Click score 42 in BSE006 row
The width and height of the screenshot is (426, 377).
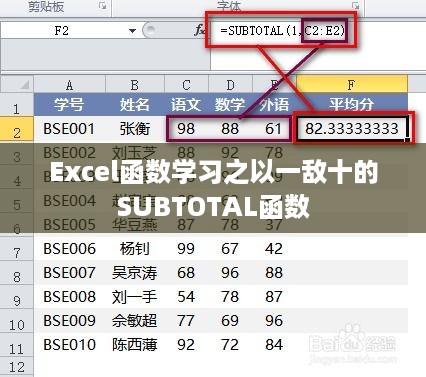(274, 249)
